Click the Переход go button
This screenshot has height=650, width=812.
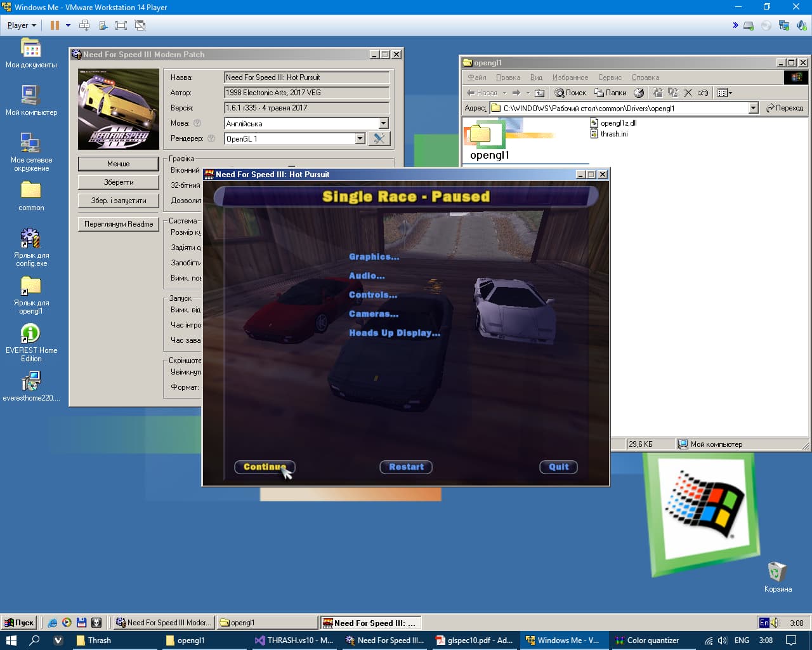tap(785, 108)
